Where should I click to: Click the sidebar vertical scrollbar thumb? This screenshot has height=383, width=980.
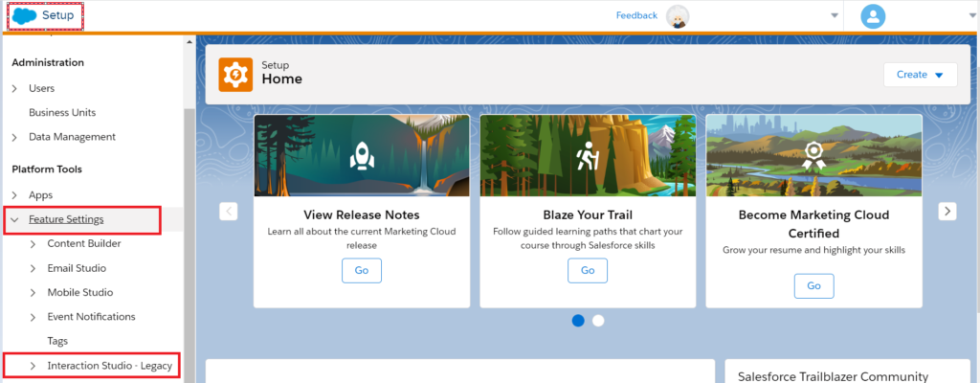[190, 244]
